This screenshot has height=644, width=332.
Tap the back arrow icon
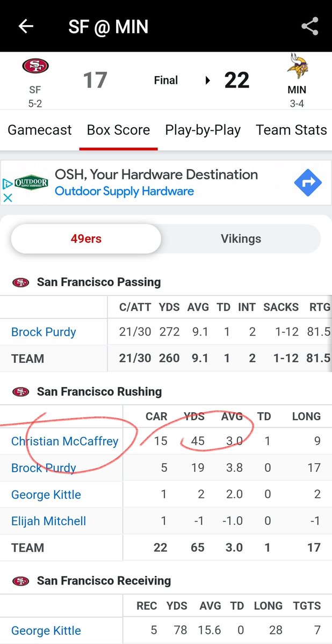(26, 26)
